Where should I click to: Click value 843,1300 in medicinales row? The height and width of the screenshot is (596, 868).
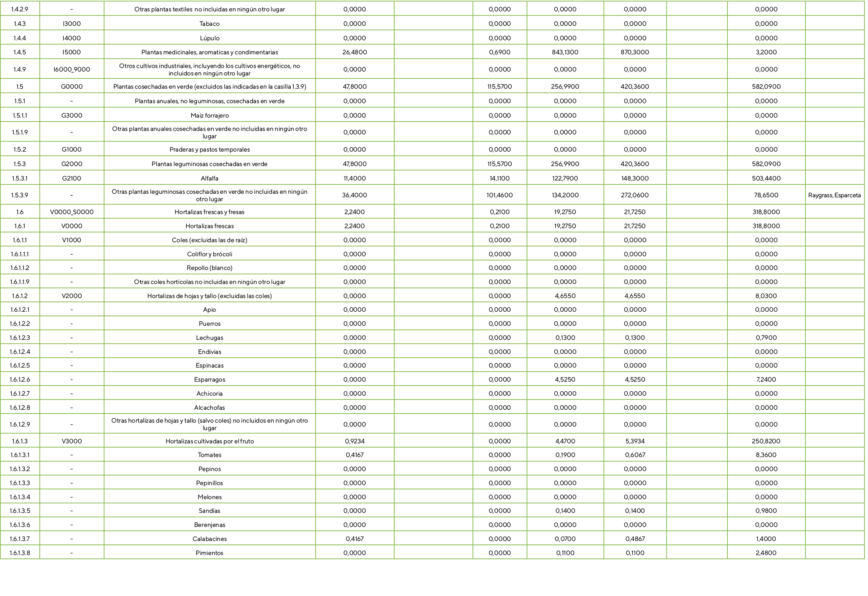tap(565, 52)
